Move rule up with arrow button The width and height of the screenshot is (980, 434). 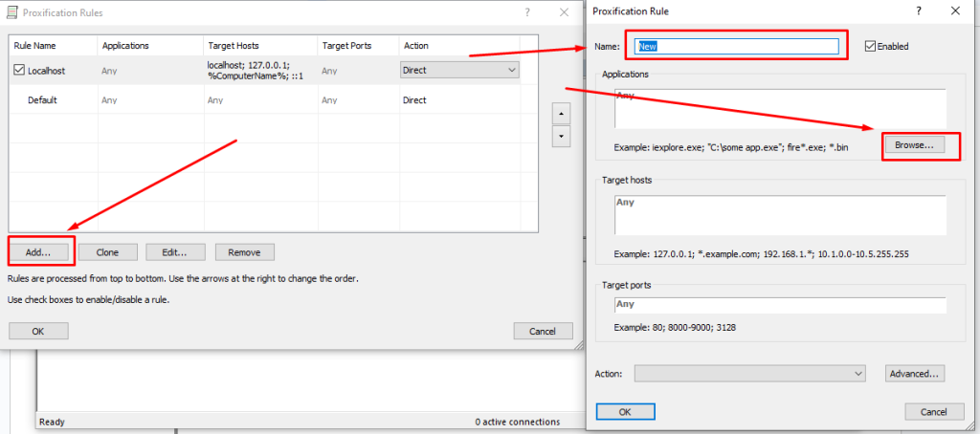561,114
